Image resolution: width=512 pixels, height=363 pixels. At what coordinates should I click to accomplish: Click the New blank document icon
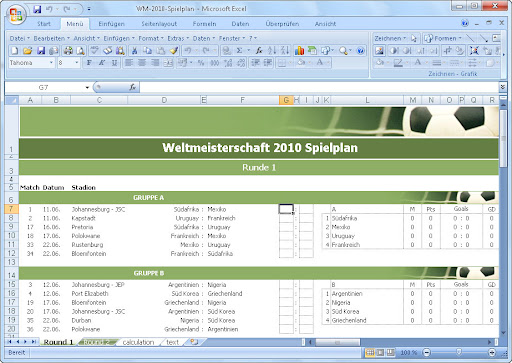click(15, 51)
